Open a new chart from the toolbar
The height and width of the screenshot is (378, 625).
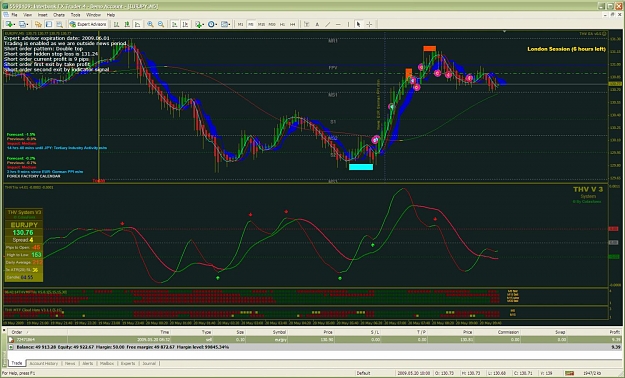9,24
